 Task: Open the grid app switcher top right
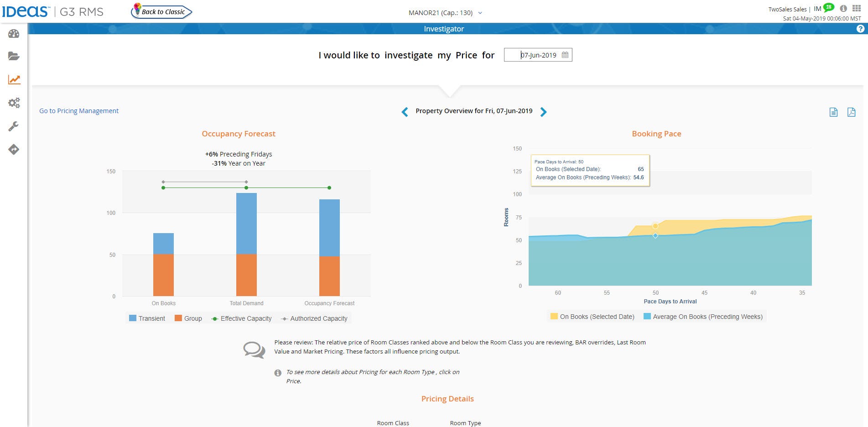tap(857, 8)
